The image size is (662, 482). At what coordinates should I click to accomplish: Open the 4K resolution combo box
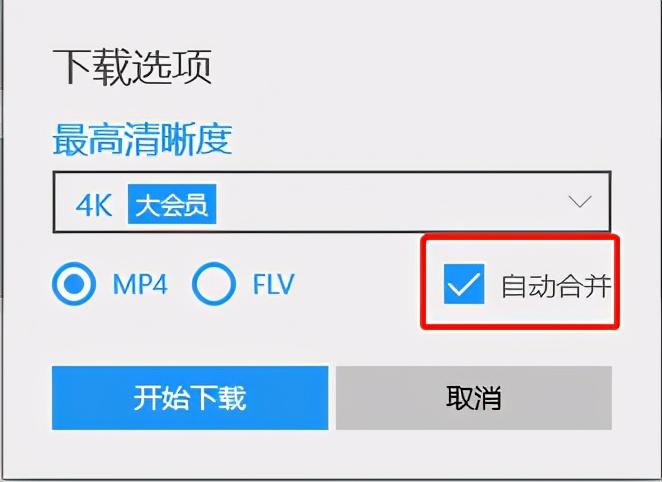332,202
